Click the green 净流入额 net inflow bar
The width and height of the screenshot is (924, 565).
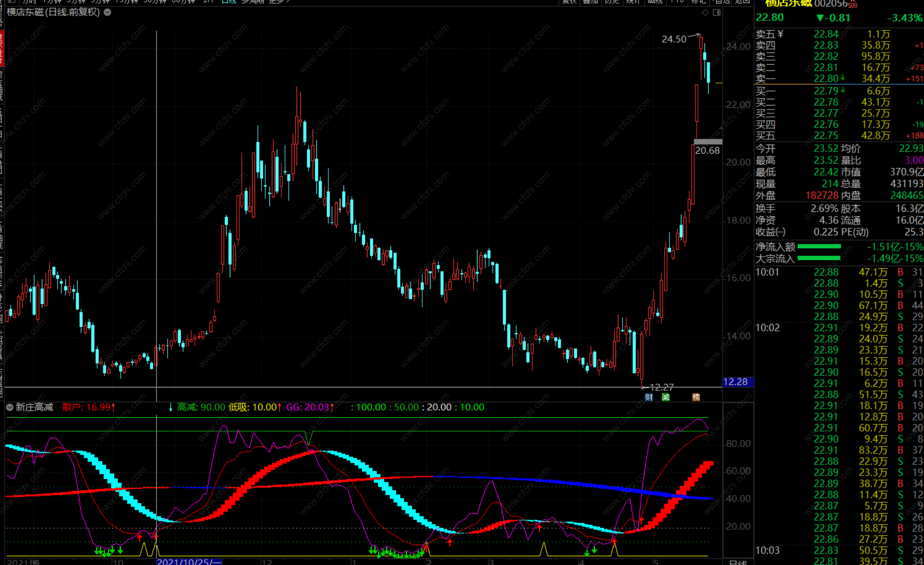819,246
